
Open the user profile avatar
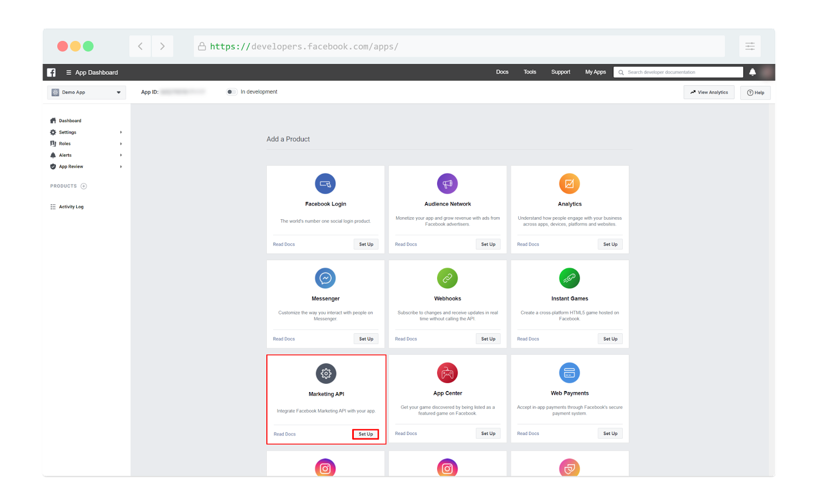767,72
